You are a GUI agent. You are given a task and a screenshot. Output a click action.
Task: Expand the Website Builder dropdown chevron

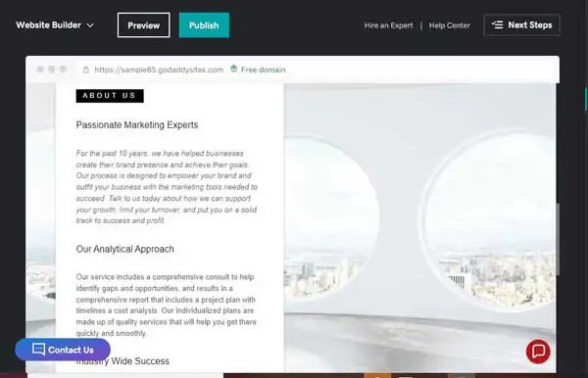pyautogui.click(x=90, y=25)
